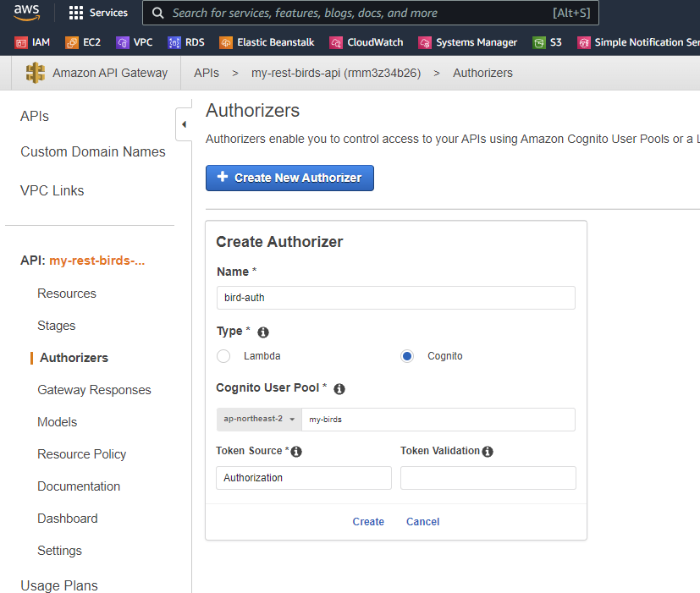Click the CloudWatch shortcut icon

(336, 43)
